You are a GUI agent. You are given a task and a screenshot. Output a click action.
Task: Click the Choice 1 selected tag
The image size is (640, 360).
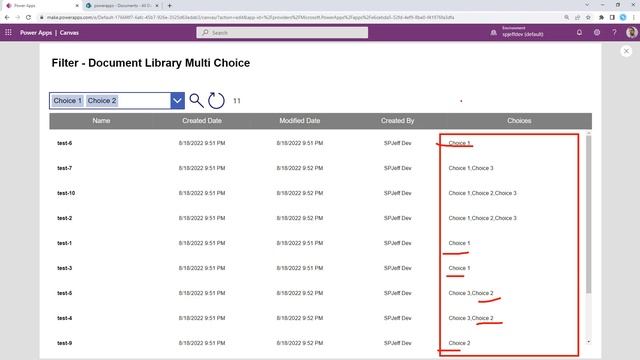pos(67,101)
